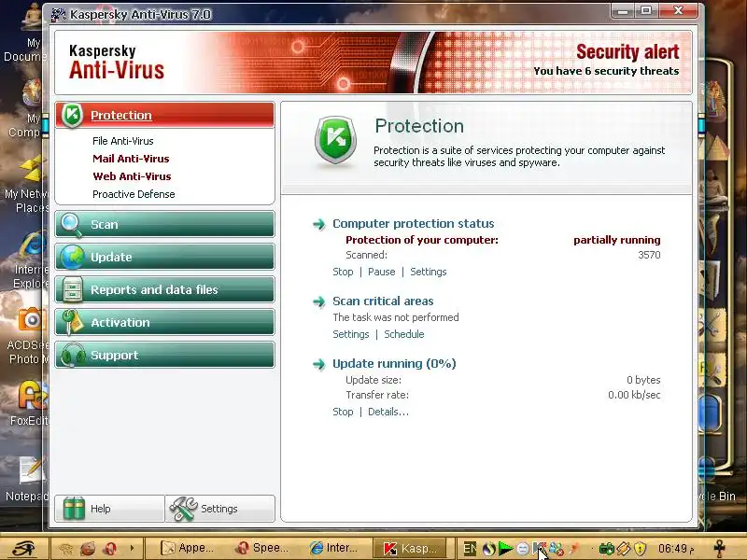Viewport: 747px width, 560px height.
Task: Click the yellow shield security tray icon
Action: click(640, 549)
